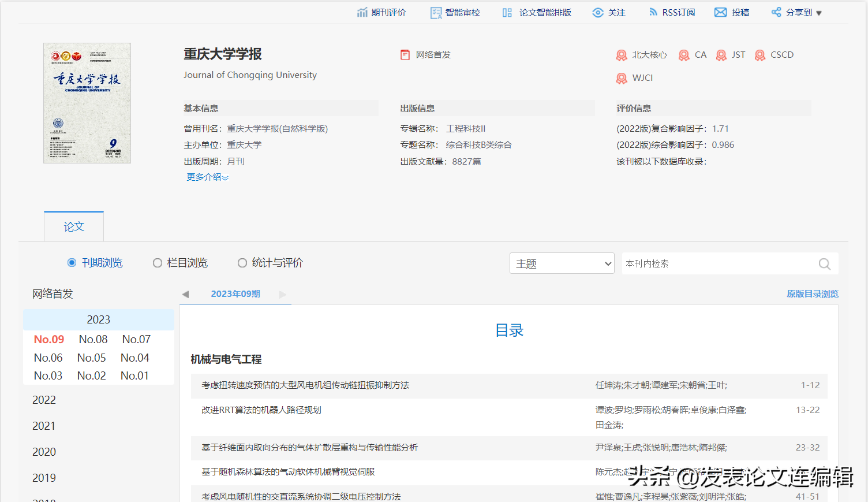The image size is (868, 502).
Task: Subscribe via RSS订阅 icon
Action: (653, 12)
